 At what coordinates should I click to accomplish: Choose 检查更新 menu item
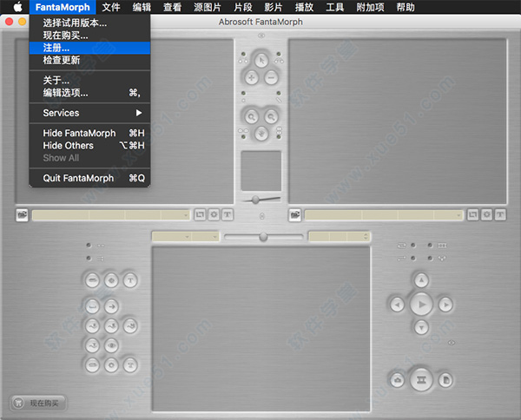coord(89,60)
